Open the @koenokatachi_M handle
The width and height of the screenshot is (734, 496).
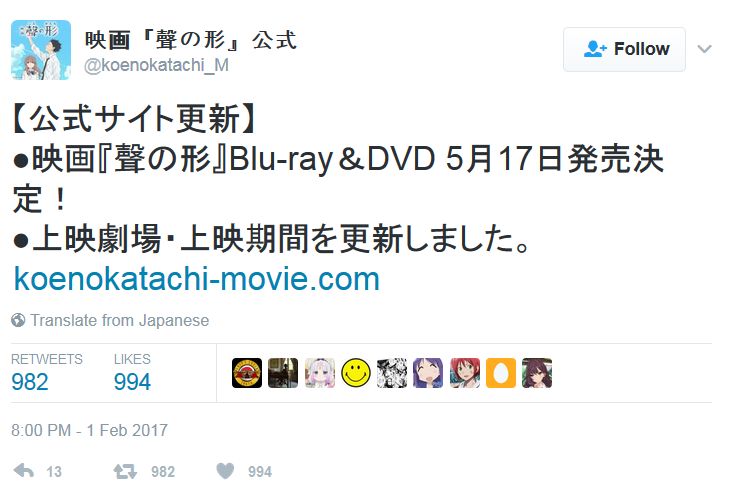156,65
